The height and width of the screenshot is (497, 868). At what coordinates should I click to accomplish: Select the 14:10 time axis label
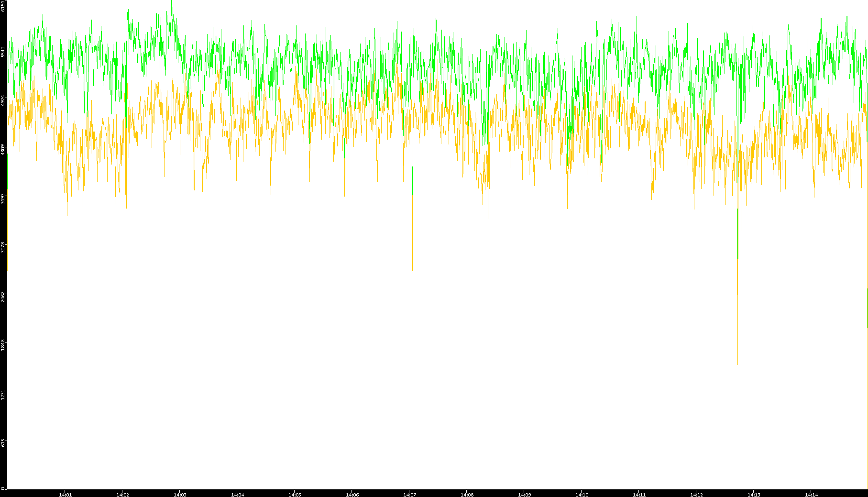tap(582, 495)
